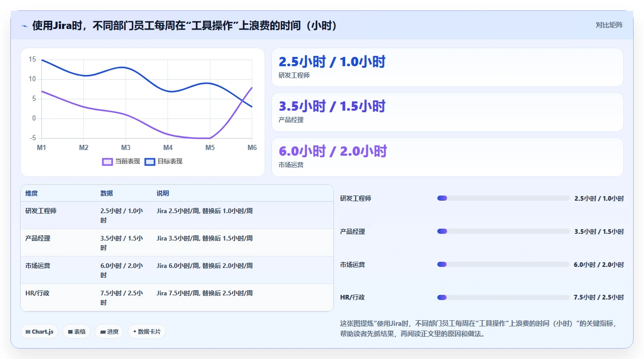The height and width of the screenshot is (359, 644).
Task: Click the 10 value on the y-axis
Action: click(x=32, y=79)
